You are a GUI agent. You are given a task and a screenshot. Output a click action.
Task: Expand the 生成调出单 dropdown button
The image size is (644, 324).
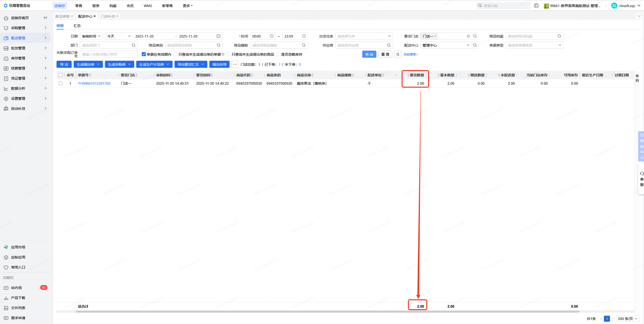[x=88, y=64]
